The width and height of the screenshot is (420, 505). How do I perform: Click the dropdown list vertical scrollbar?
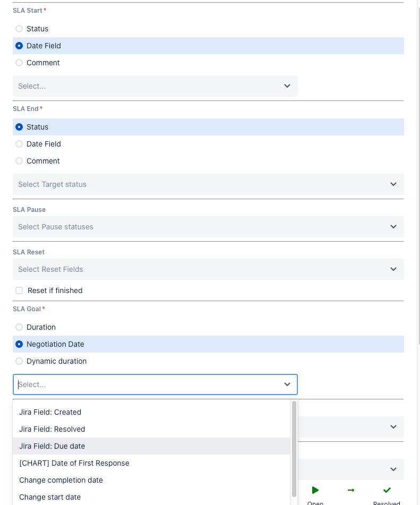pyautogui.click(x=294, y=449)
